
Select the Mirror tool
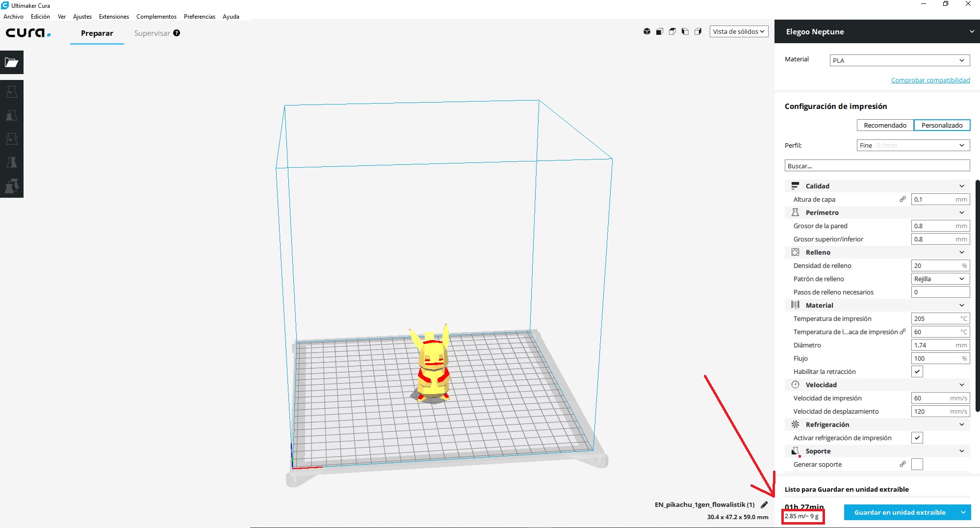[x=12, y=162]
